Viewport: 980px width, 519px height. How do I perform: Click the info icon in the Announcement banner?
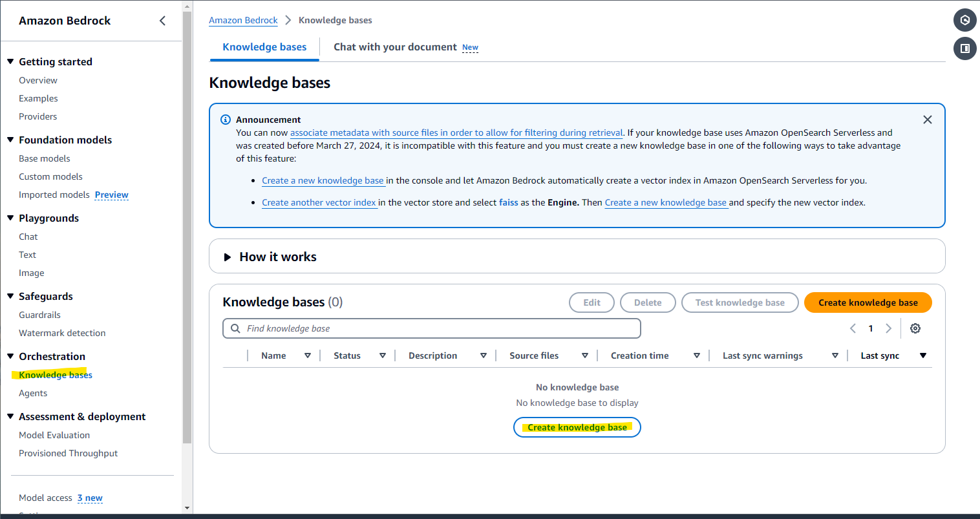(225, 120)
